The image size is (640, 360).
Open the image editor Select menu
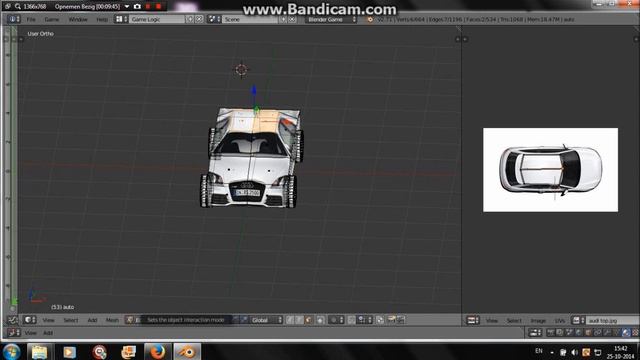(x=514, y=321)
